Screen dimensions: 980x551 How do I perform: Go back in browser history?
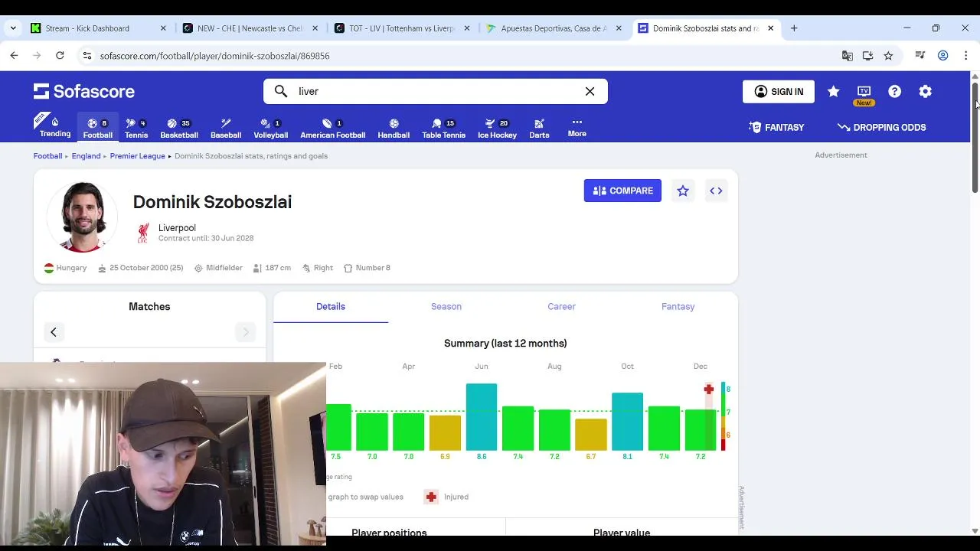pyautogui.click(x=14, y=55)
